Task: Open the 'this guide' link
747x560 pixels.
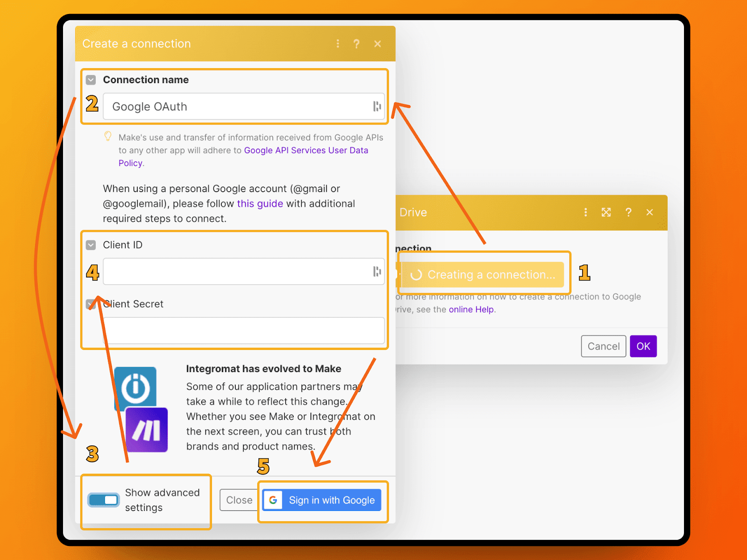Action: click(260, 203)
